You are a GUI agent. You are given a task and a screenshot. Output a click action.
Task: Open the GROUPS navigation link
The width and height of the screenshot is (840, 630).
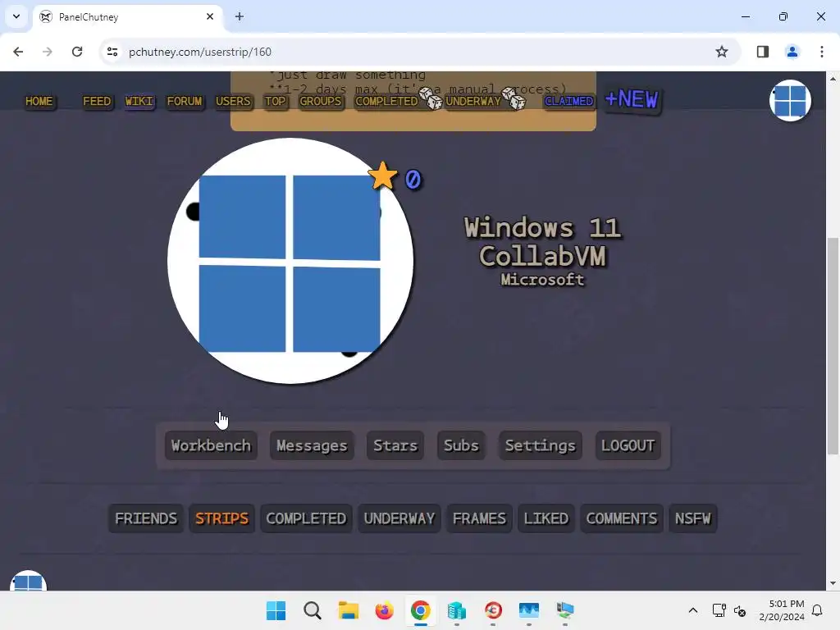point(321,101)
